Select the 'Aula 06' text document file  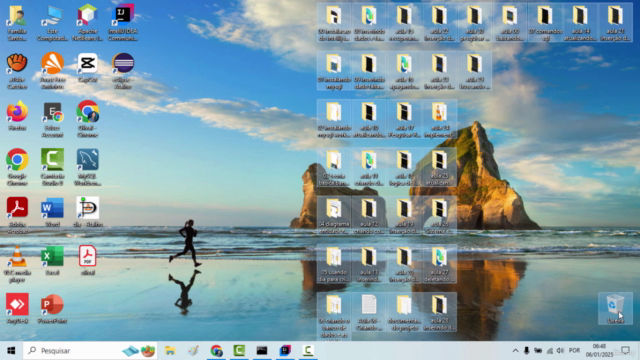coord(369,312)
